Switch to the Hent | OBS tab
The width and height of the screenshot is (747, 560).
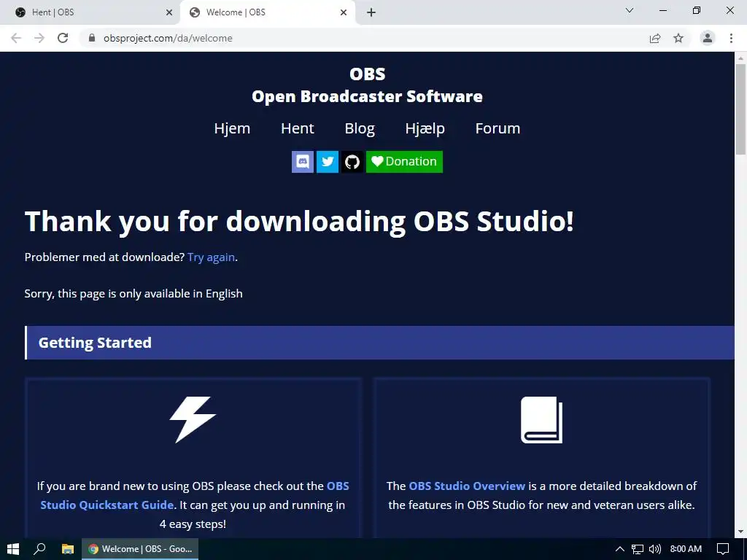[x=90, y=12]
